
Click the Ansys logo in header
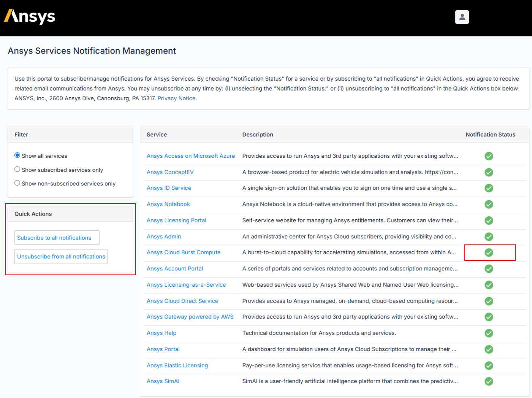pyautogui.click(x=30, y=17)
